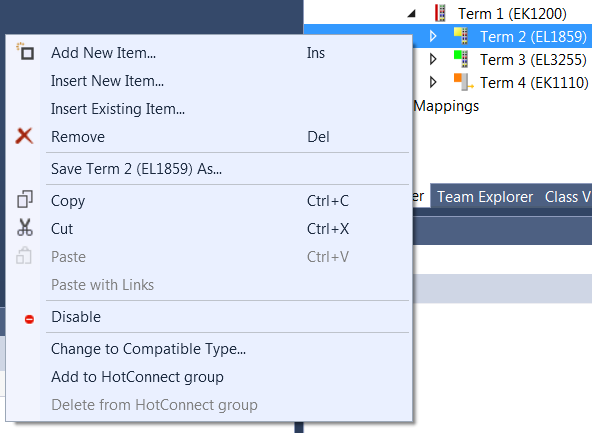Select the Mappings tree item

pos(446,106)
